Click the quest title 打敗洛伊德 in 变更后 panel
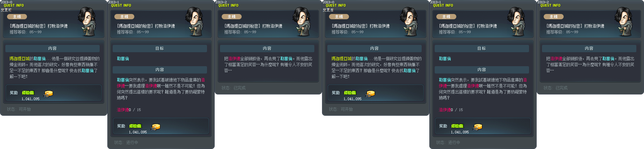 click(x=379, y=26)
